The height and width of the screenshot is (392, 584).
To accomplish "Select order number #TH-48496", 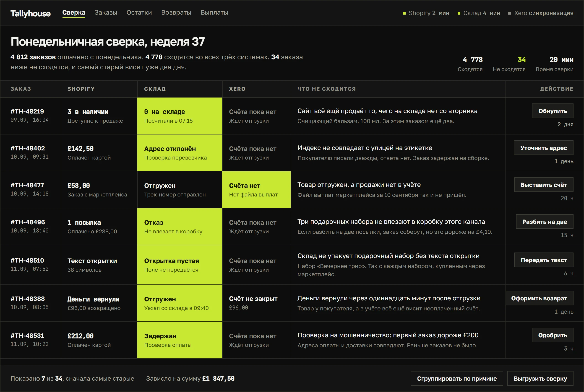I will 28,222.
